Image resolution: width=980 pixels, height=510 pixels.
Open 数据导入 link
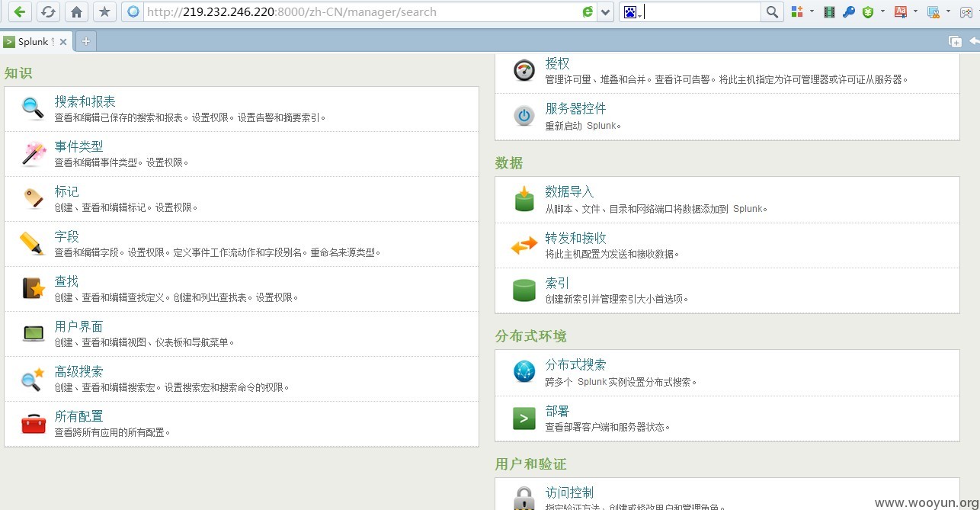pyautogui.click(x=569, y=191)
